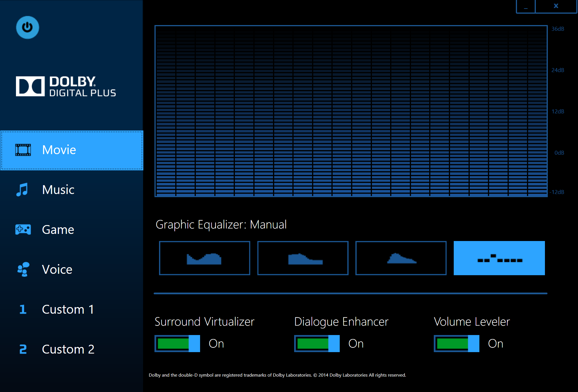Click the 0dB scale label
This screenshot has width=578, height=392.
pyautogui.click(x=559, y=153)
